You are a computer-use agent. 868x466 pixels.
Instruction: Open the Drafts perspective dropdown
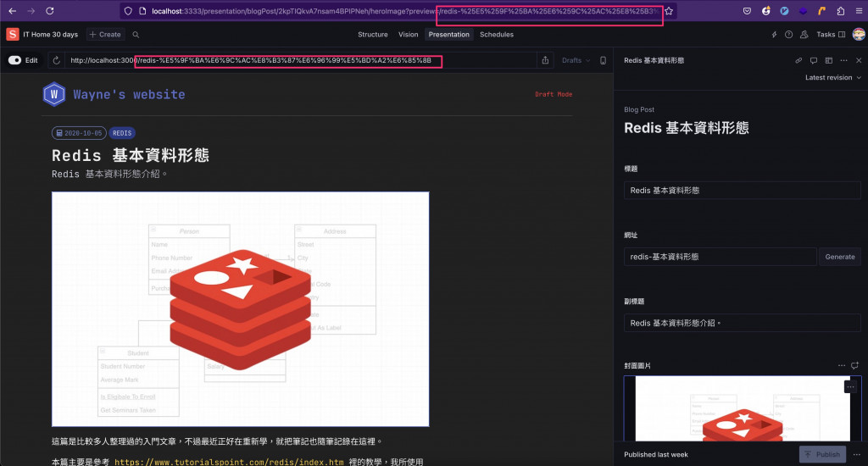pyautogui.click(x=576, y=60)
